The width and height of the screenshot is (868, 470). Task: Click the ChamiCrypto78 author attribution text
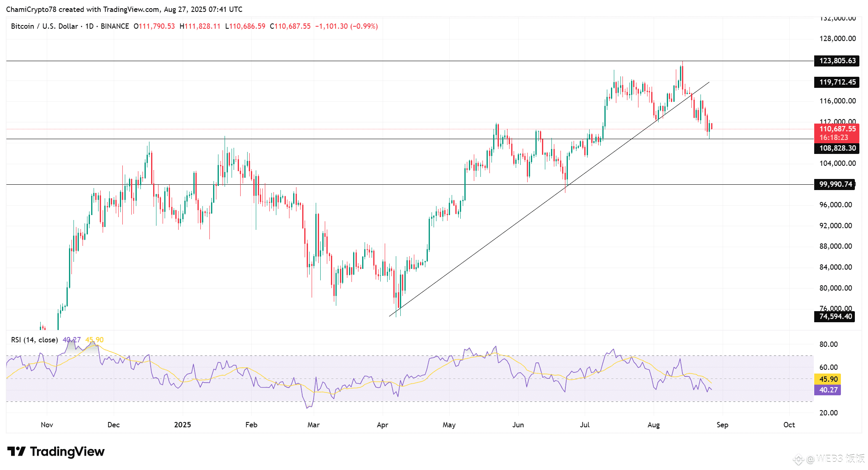click(x=31, y=9)
